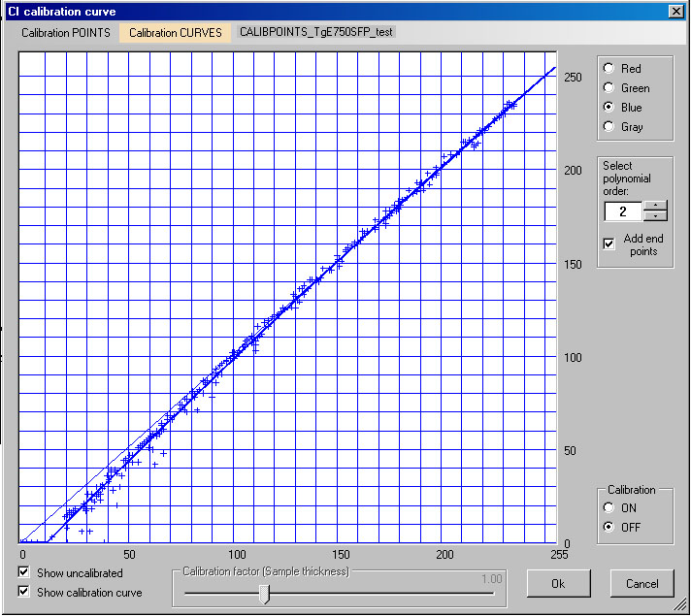Viewport: 691px width, 616px height.
Task: Click the resize grip in the dialog corner
Action: tap(678, 603)
